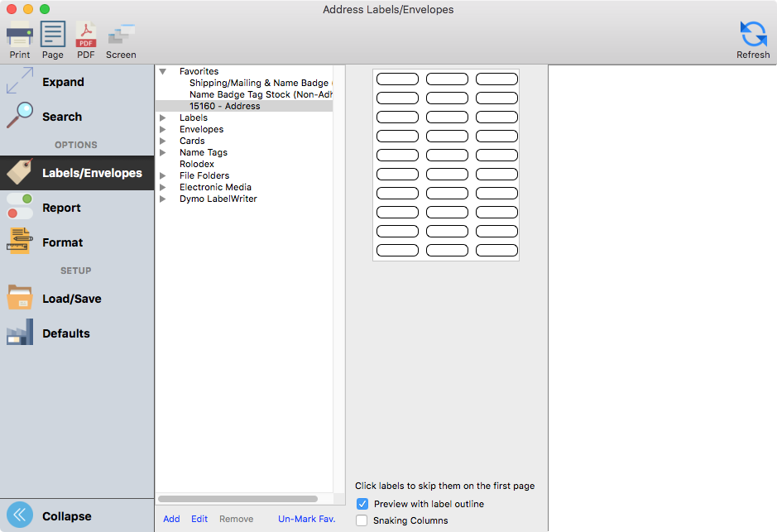Open the Load/Save folder option
Screen dimensions: 777x532
click(20, 299)
